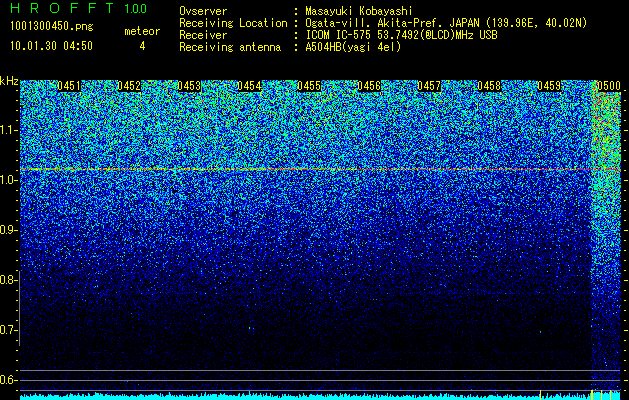Click the 0.8 frequency axis label
Screen dimensions: 629x400
click(x=8, y=280)
